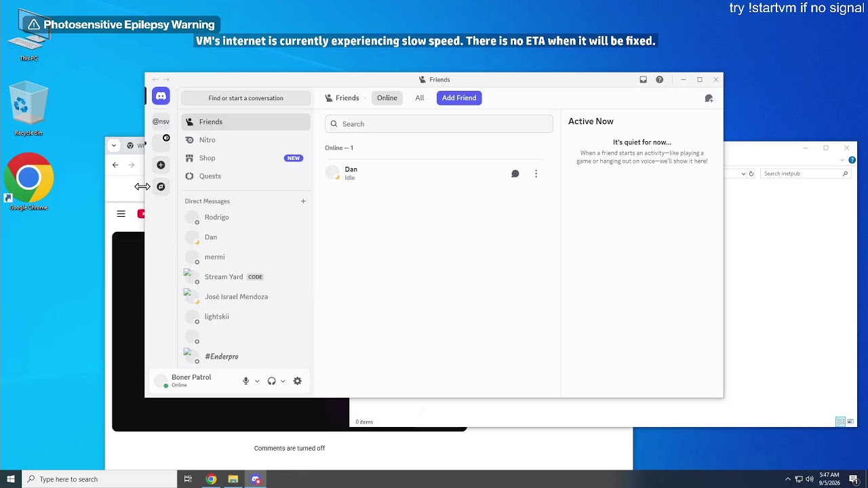Open File Explorer address history dropdown
Image resolution: width=868 pixels, height=488 pixels.
tap(743, 174)
